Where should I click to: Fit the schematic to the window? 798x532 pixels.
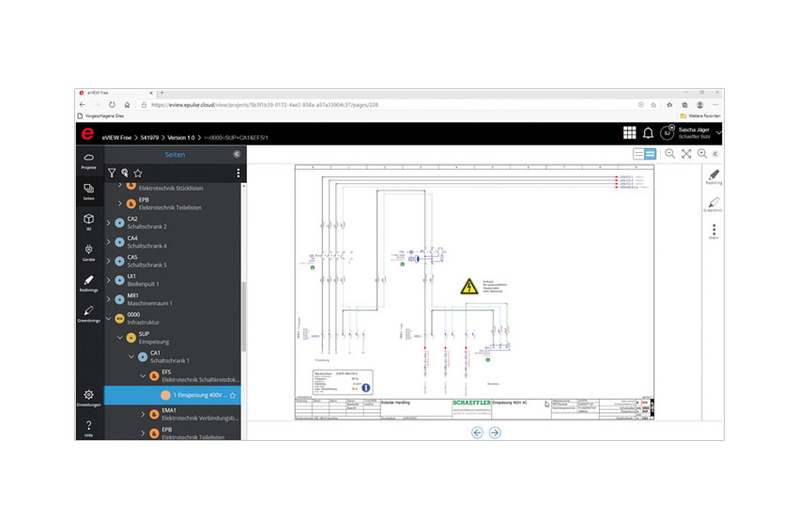coord(686,154)
